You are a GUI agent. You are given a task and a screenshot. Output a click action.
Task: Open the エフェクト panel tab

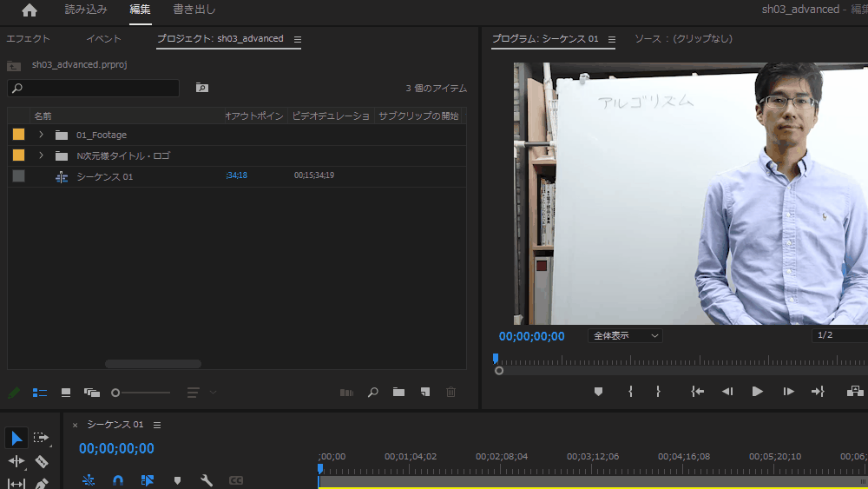pyautogui.click(x=29, y=39)
